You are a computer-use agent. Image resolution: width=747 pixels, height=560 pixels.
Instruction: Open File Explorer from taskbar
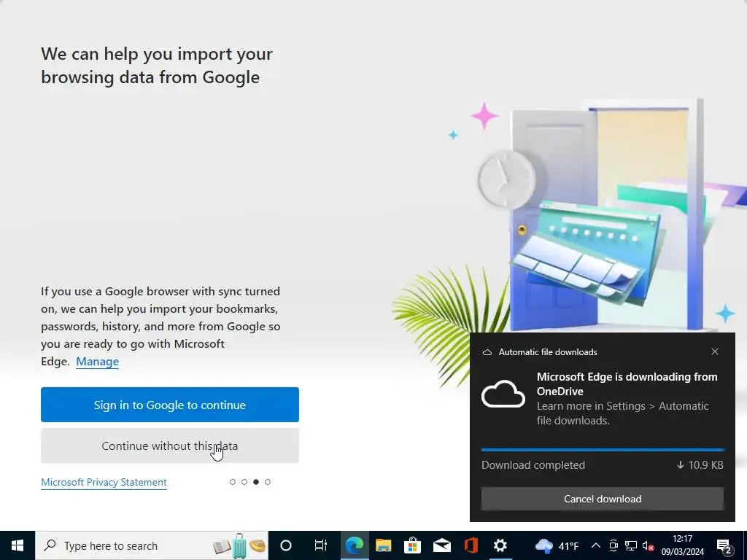pos(384,545)
